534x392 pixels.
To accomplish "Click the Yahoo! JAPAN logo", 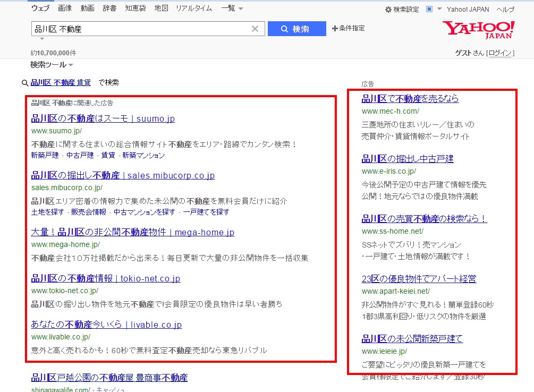I will (x=479, y=30).
